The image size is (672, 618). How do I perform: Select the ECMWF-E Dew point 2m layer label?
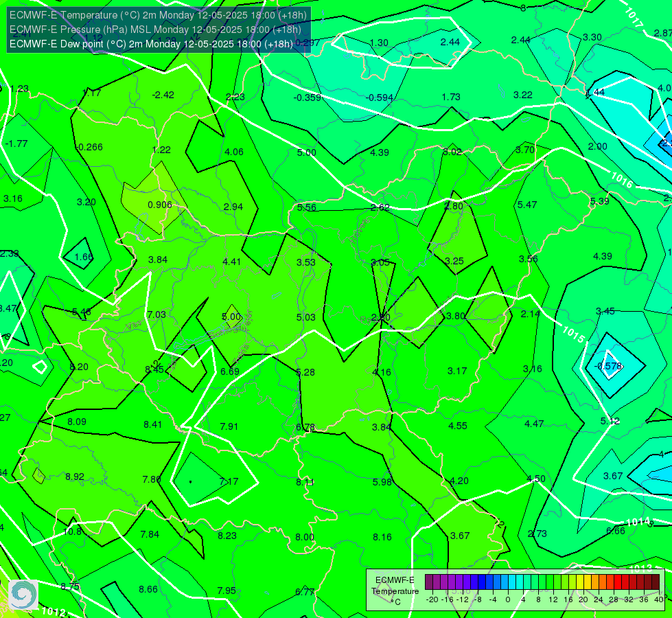coord(151,44)
